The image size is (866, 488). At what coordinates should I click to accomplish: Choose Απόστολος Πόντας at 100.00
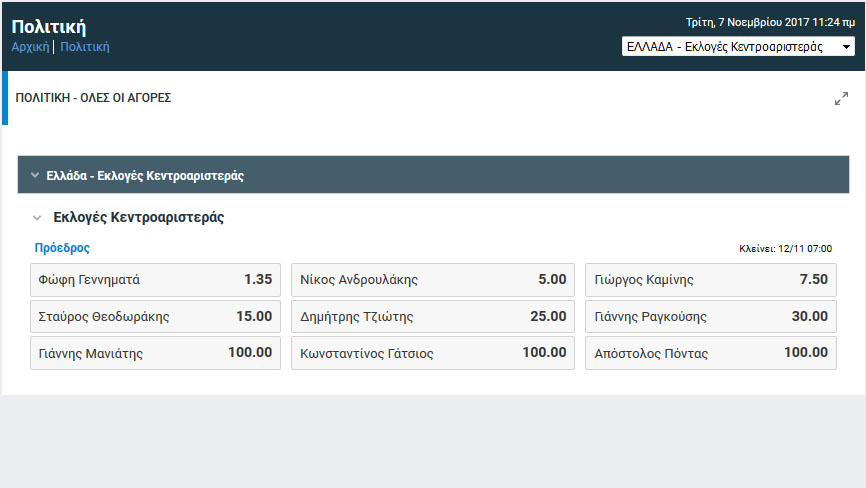pyautogui.click(x=711, y=353)
